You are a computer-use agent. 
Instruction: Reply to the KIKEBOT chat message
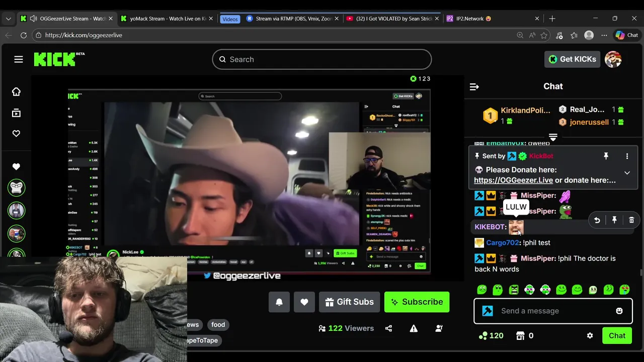tap(597, 220)
